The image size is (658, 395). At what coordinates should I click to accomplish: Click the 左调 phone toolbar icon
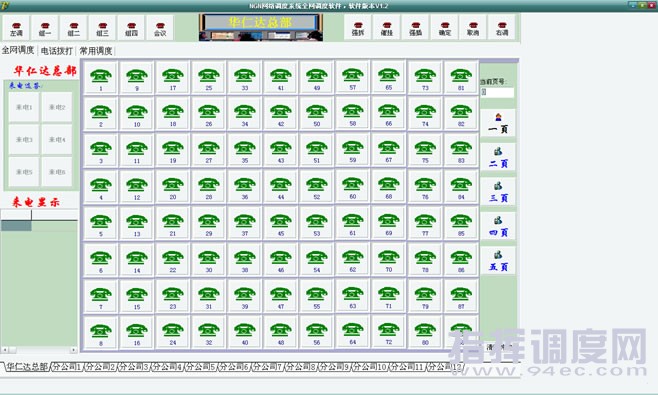click(x=16, y=29)
